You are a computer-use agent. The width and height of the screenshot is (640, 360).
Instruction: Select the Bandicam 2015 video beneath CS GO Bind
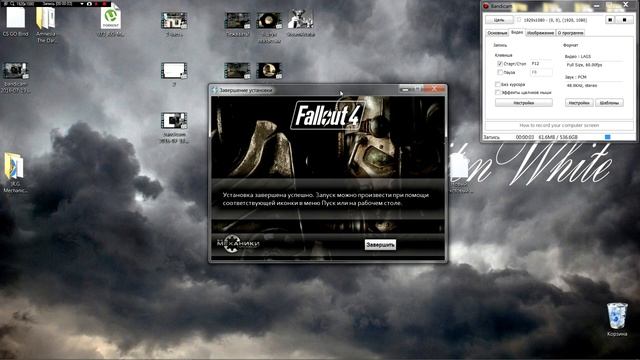[16, 78]
